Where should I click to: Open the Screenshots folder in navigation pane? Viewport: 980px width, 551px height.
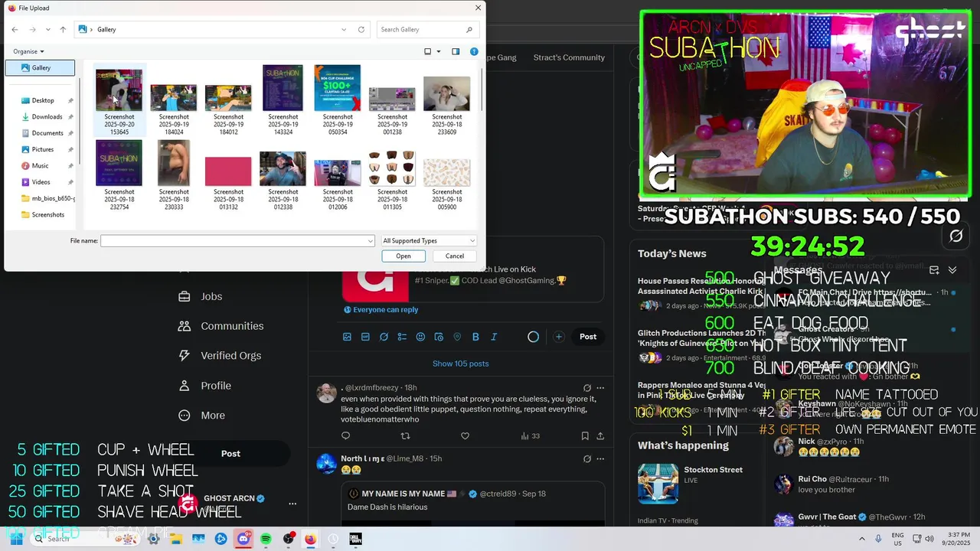47,214
